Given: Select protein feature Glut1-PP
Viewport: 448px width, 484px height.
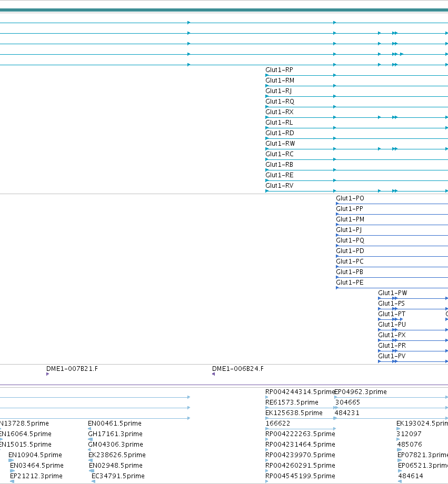Looking at the screenshot, I should [x=350, y=209].
